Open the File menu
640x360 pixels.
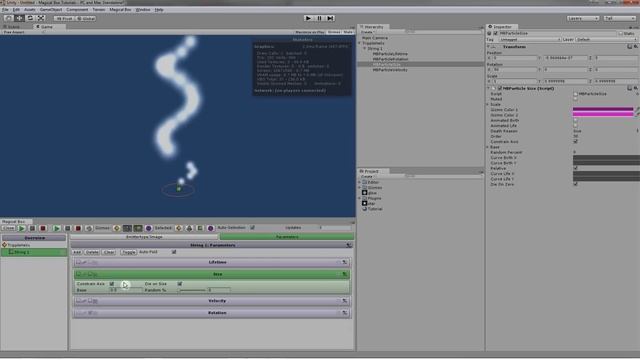coord(5,9)
